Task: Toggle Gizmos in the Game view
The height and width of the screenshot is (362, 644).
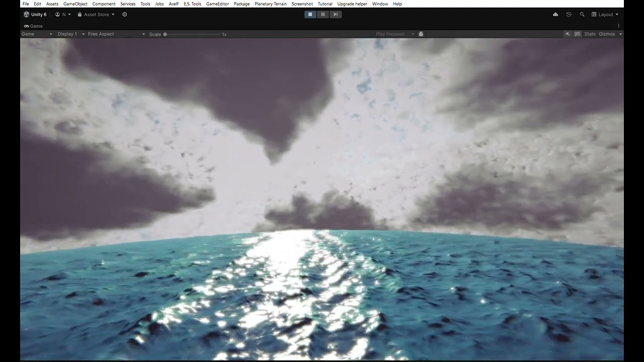Action: [x=607, y=34]
